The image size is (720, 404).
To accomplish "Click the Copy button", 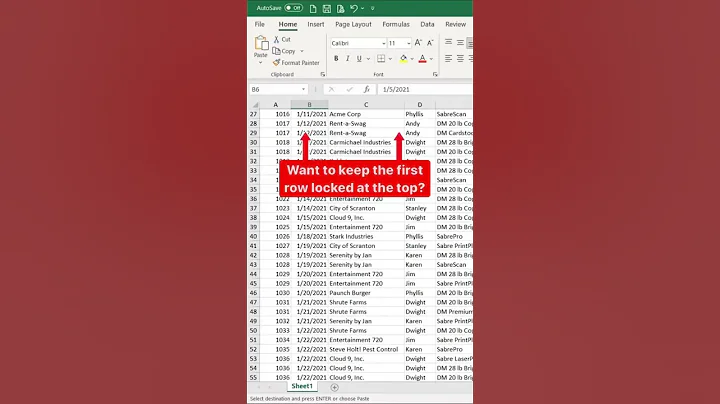I will 284,51.
